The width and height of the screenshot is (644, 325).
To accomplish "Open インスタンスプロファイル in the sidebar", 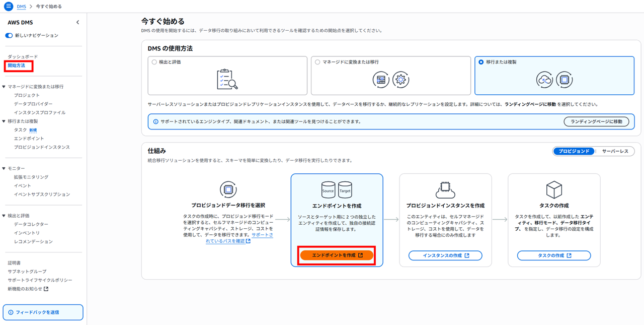I will [x=40, y=112].
